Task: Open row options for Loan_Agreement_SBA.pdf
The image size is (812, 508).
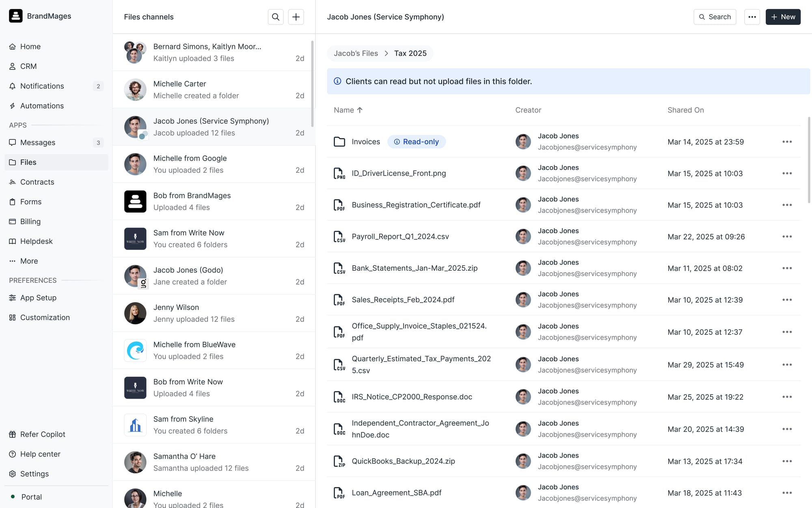Action: pyautogui.click(x=787, y=493)
